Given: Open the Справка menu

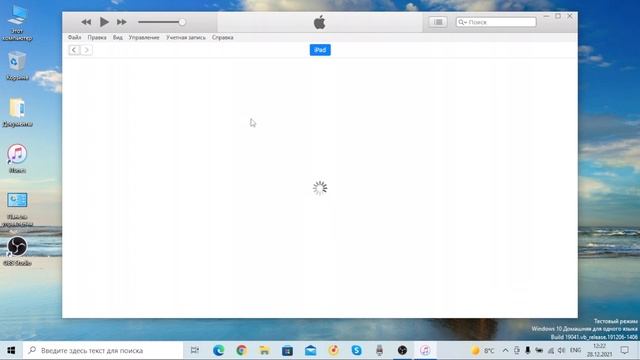Looking at the screenshot, I should [222, 37].
